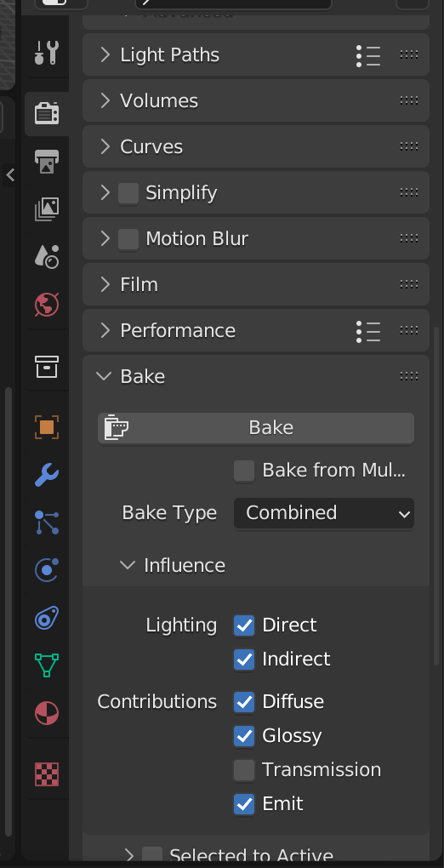Open the Tool properties tab

point(47,54)
